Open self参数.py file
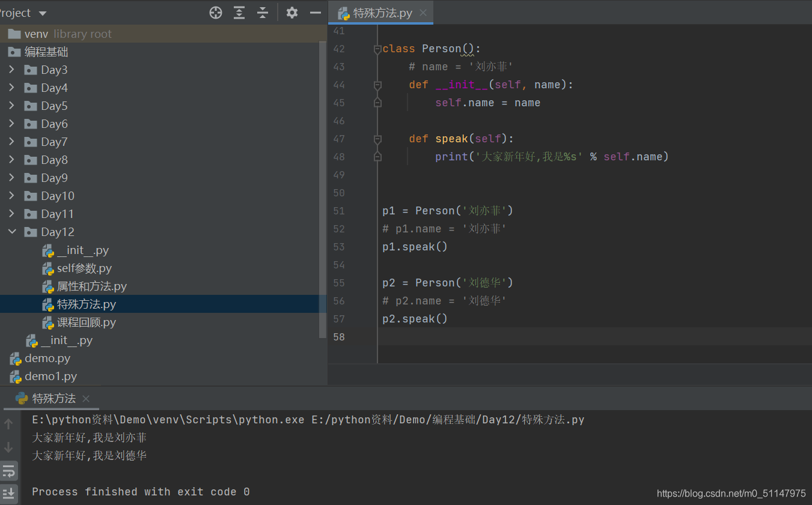 click(84, 268)
